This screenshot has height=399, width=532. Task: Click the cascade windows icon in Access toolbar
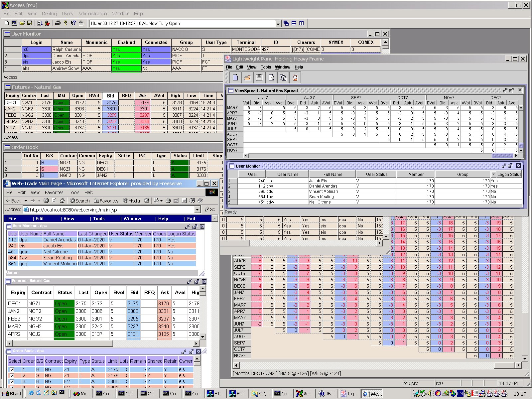(286, 23)
